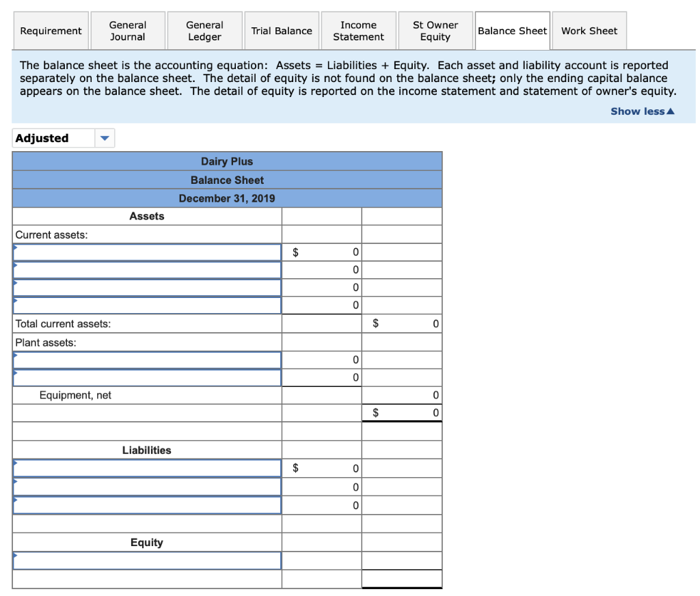The image size is (700, 596).
Task: Open the first current assets account dropdown
Action: (x=146, y=252)
